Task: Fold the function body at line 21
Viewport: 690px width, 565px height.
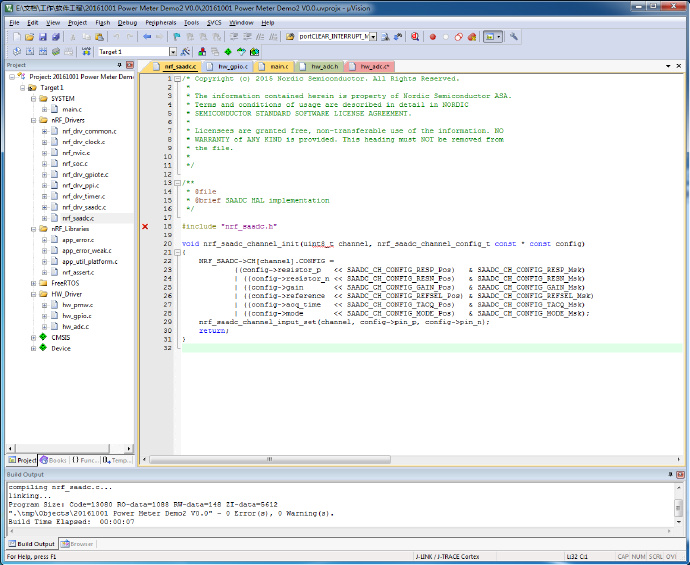Action: [x=177, y=253]
